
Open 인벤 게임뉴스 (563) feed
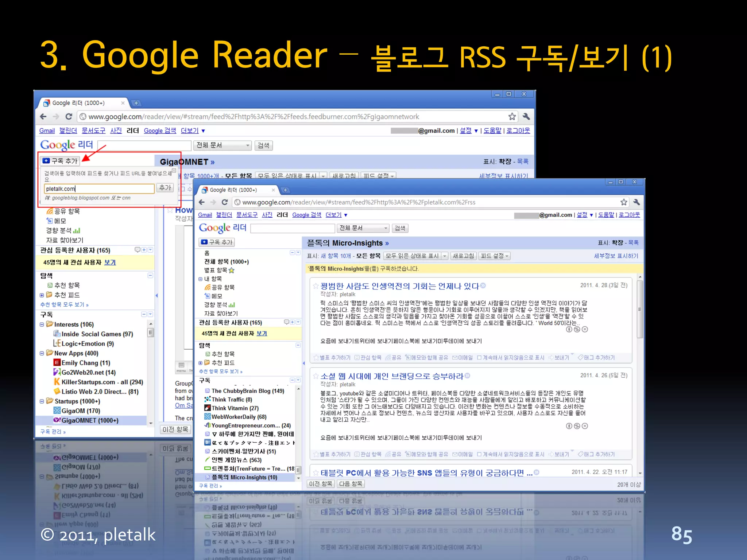click(236, 460)
